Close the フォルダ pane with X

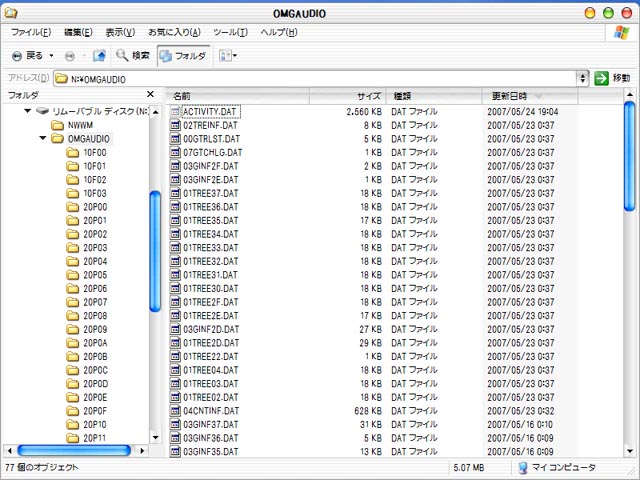150,94
